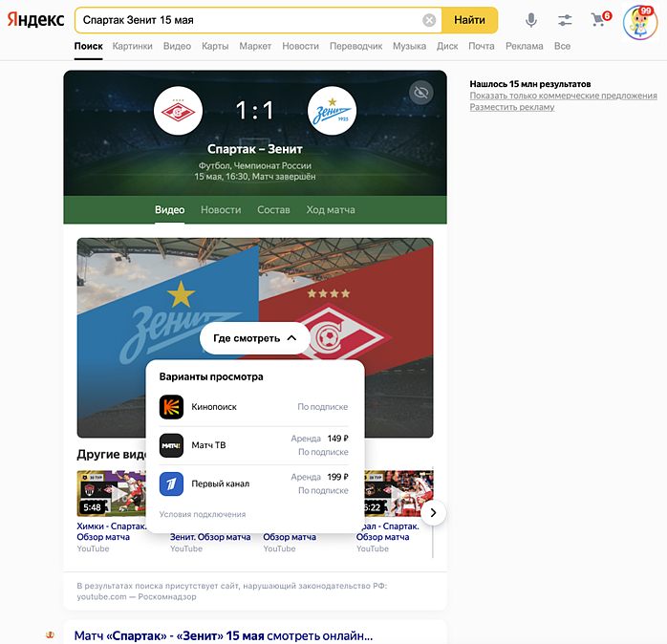Viewport: 667px width, 644px height.
Task: Click Первый канал Аренда 199 ₽ price
Action: pos(319,477)
